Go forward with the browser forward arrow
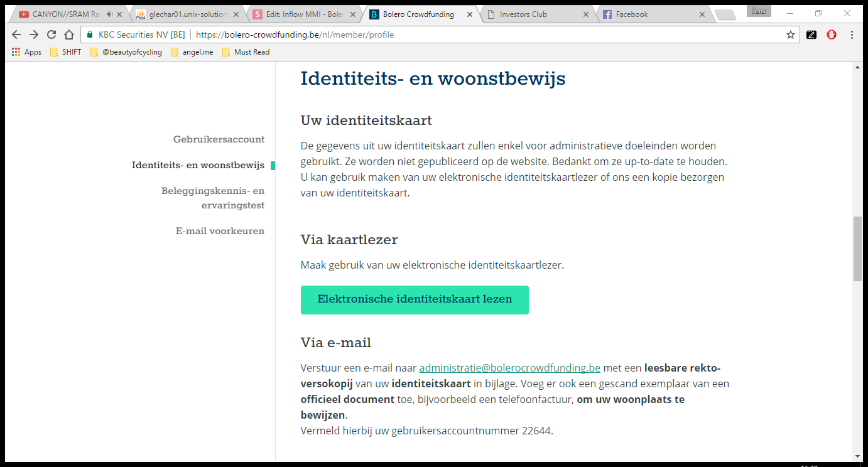The image size is (868, 467). click(34, 35)
